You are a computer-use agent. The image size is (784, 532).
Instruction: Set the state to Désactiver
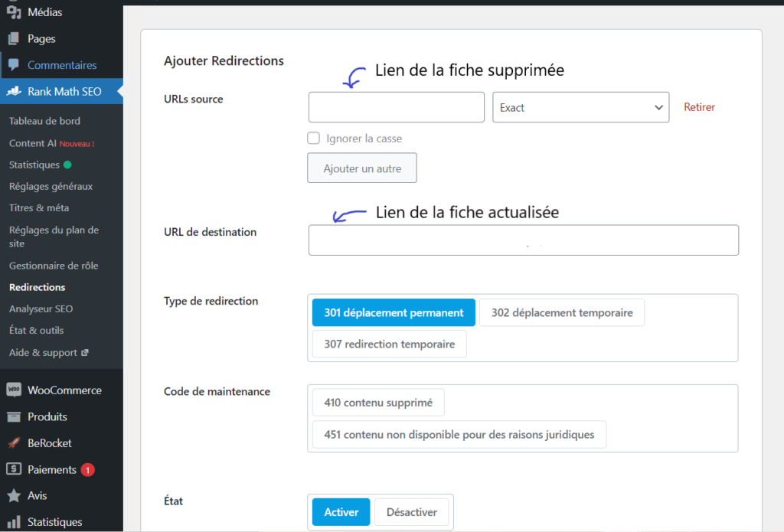tap(411, 512)
